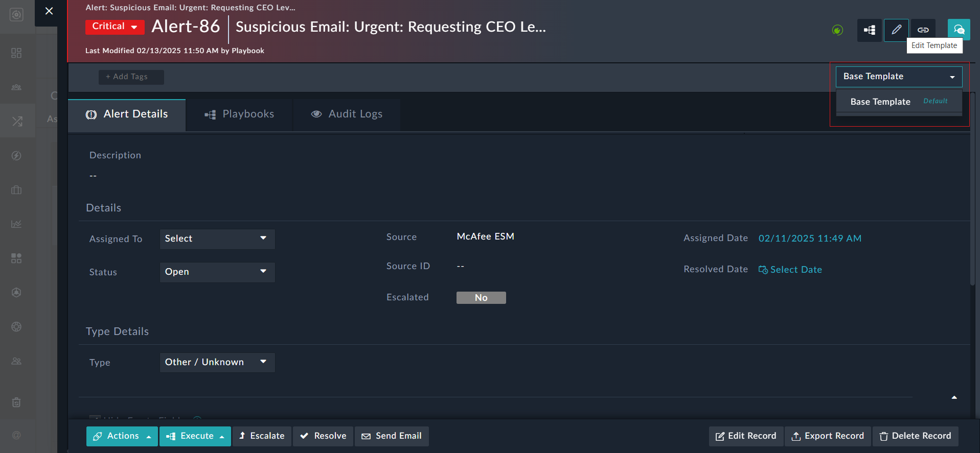This screenshot has width=980, height=453.
Task: Collapse section with the small up arrow
Action: tap(954, 397)
